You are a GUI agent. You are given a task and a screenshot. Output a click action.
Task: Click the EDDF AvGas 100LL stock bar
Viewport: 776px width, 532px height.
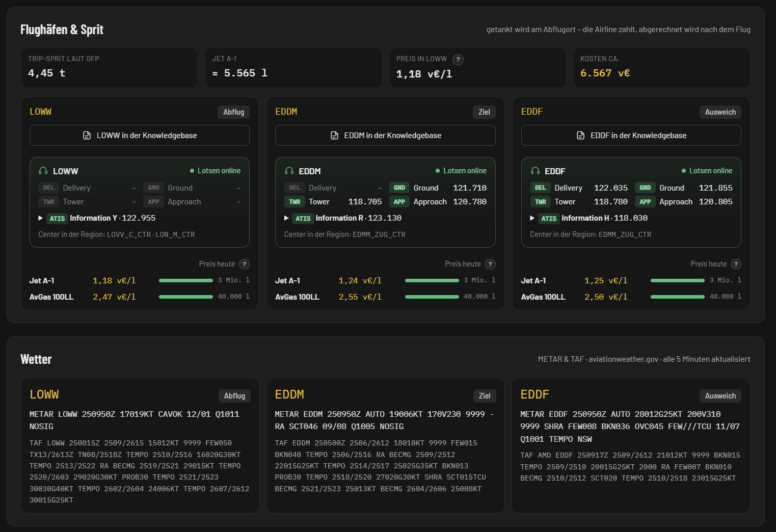point(678,297)
